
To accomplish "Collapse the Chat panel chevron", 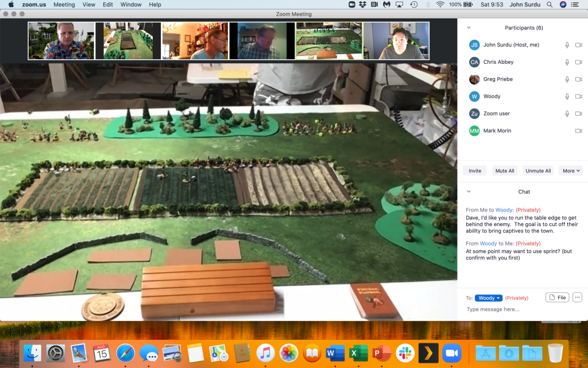I will pos(469,191).
